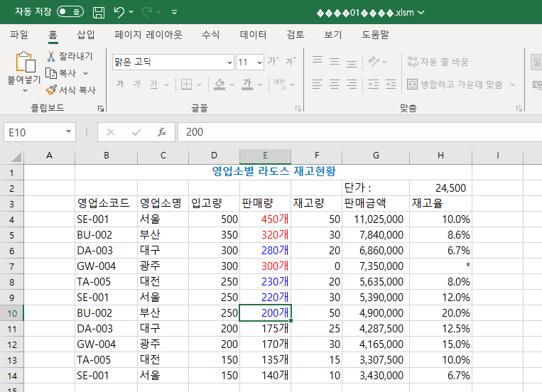Select cell G4 containing 11,025,000
The width and height of the screenshot is (542, 392).
[x=375, y=219]
